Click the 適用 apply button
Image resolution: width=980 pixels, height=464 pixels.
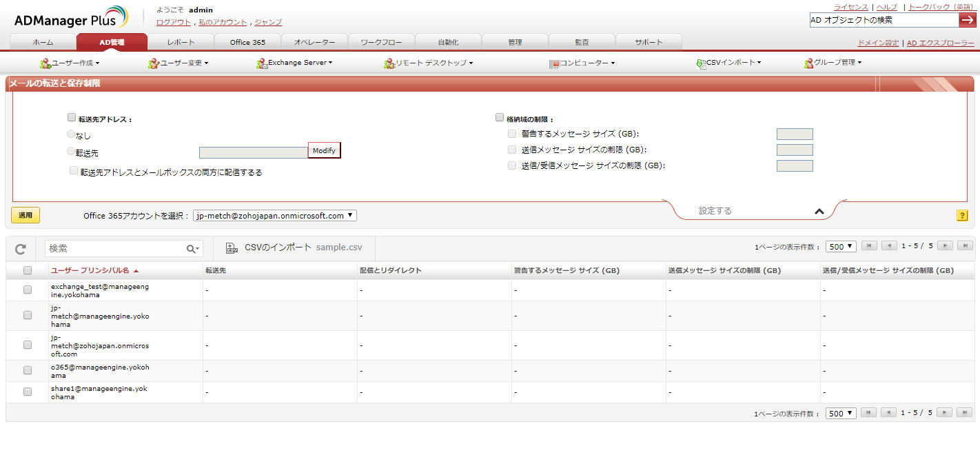pos(25,215)
